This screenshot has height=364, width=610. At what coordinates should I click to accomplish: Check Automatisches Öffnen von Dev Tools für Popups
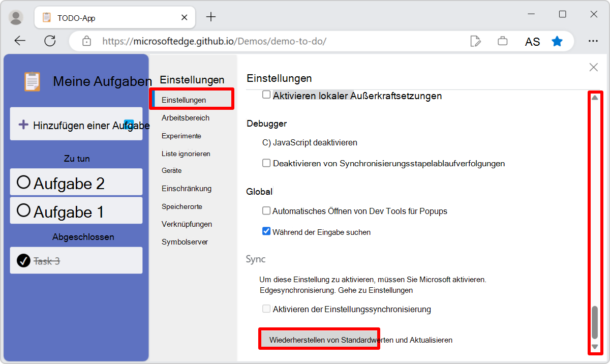tap(266, 210)
